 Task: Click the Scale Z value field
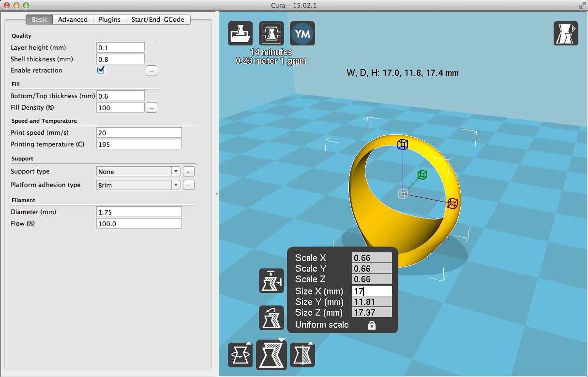pyautogui.click(x=372, y=279)
